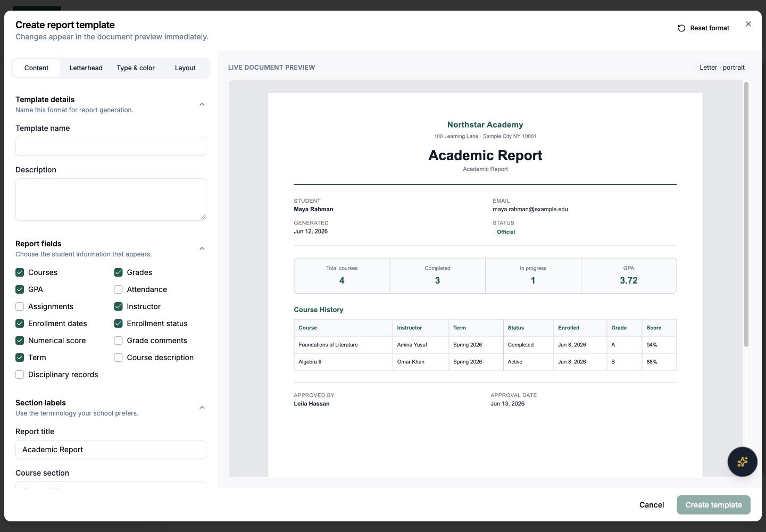Collapse the Report fields section
This screenshot has width=766, height=532.
coord(202,248)
